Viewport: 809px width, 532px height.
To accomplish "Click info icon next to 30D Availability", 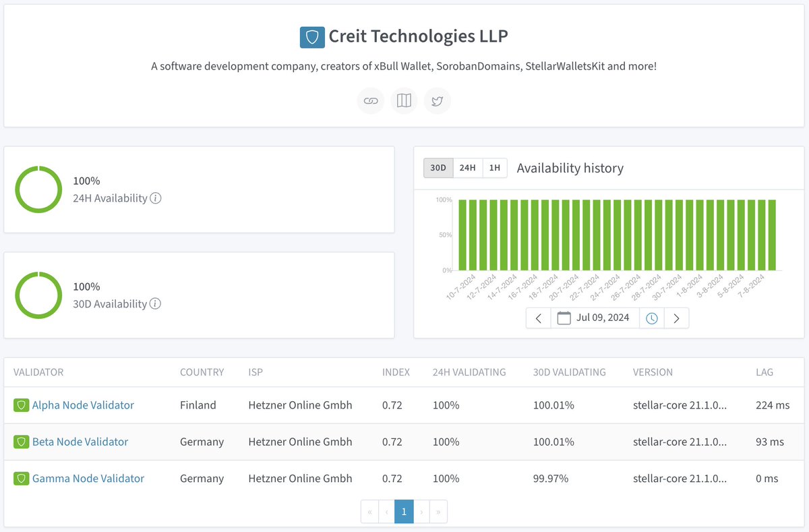I will coord(155,303).
